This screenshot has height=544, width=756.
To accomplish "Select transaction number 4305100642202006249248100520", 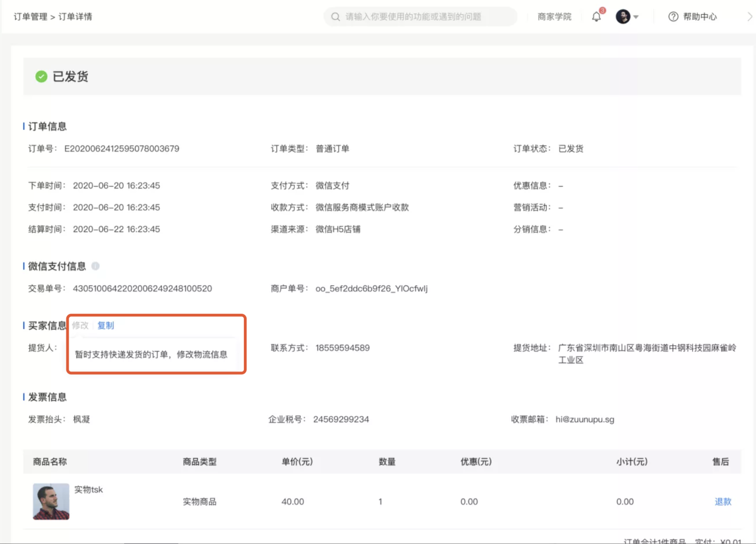I will pos(142,289).
